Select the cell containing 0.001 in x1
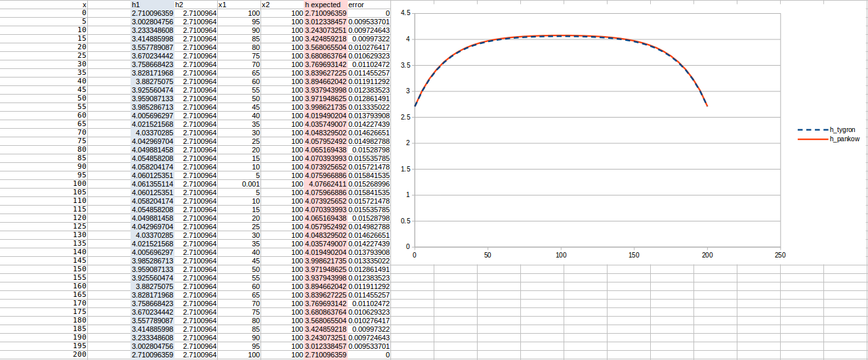Image resolution: width=868 pixels, height=360 pixels. click(x=239, y=184)
